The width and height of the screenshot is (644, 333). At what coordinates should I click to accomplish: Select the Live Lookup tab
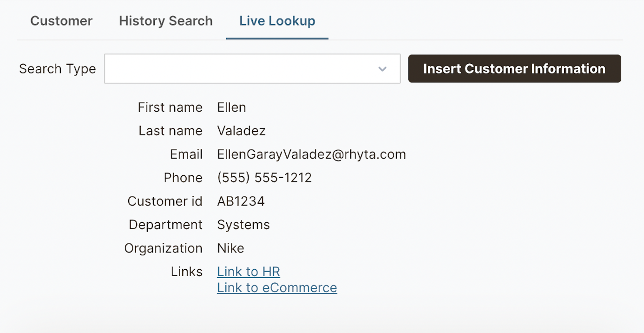(277, 21)
